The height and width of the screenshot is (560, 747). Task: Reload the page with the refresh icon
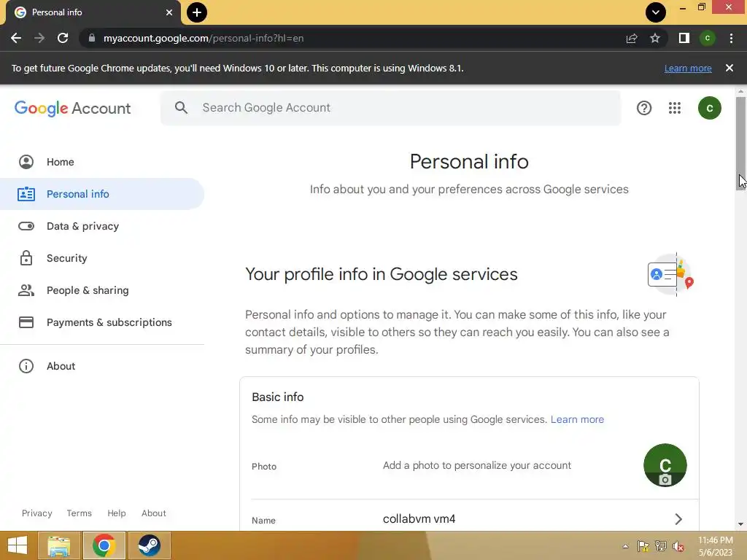coord(63,38)
